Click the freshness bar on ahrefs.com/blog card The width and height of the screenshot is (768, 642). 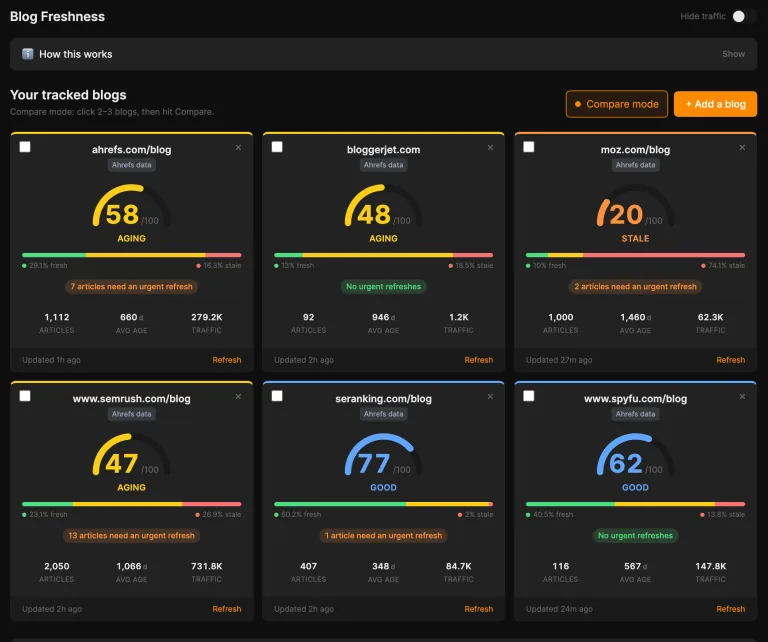(x=131, y=255)
